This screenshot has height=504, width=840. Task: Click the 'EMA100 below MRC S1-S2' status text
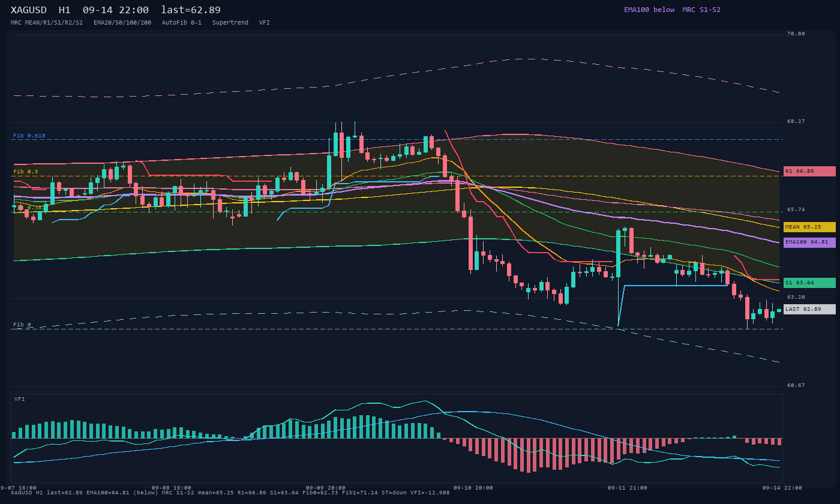672,10
